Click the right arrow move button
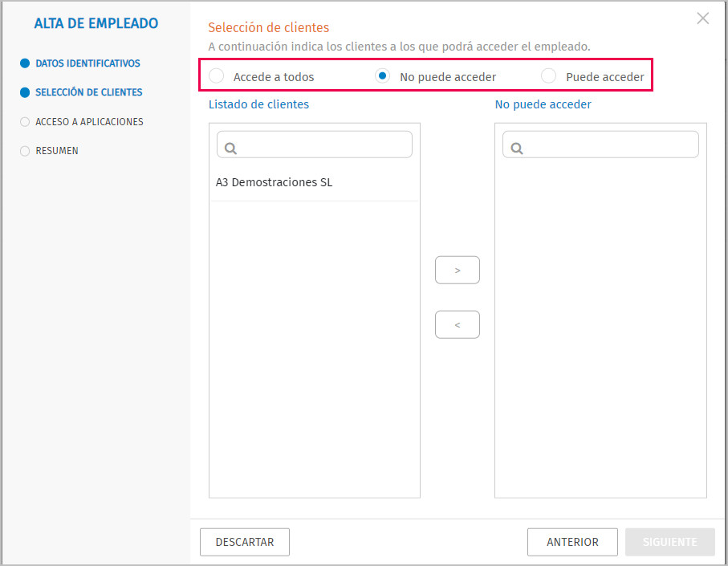Viewport: 728px width, 566px height. click(x=458, y=271)
